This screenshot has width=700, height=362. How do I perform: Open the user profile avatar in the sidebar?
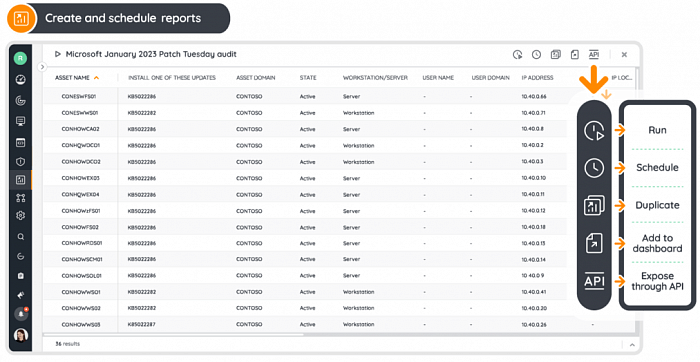(21, 335)
